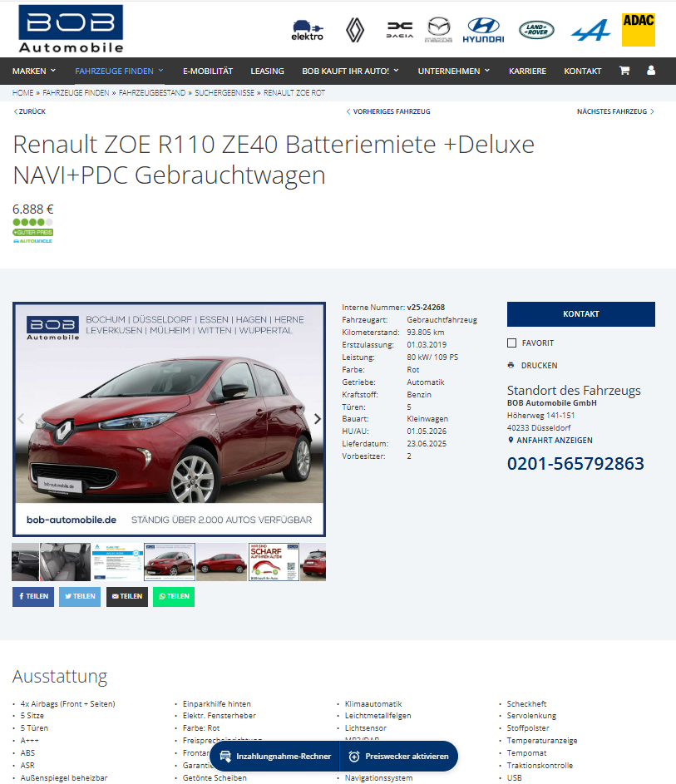This screenshot has width=676, height=784.
Task: Click the 4x Airbags equipment entry
Action: click(67, 703)
